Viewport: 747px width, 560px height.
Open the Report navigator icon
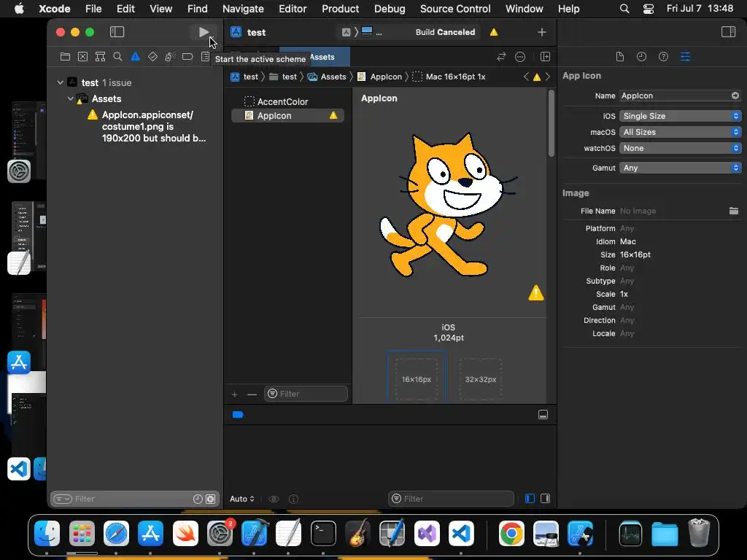(x=205, y=57)
